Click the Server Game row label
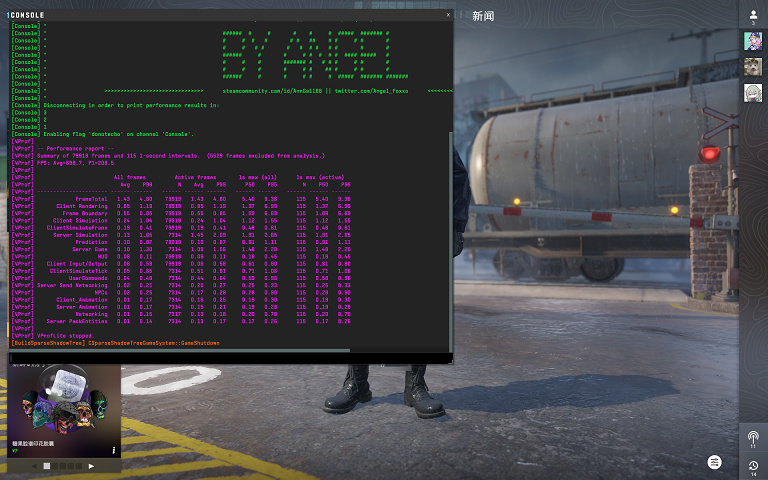The height and width of the screenshot is (480, 768). pyautogui.click(x=90, y=249)
